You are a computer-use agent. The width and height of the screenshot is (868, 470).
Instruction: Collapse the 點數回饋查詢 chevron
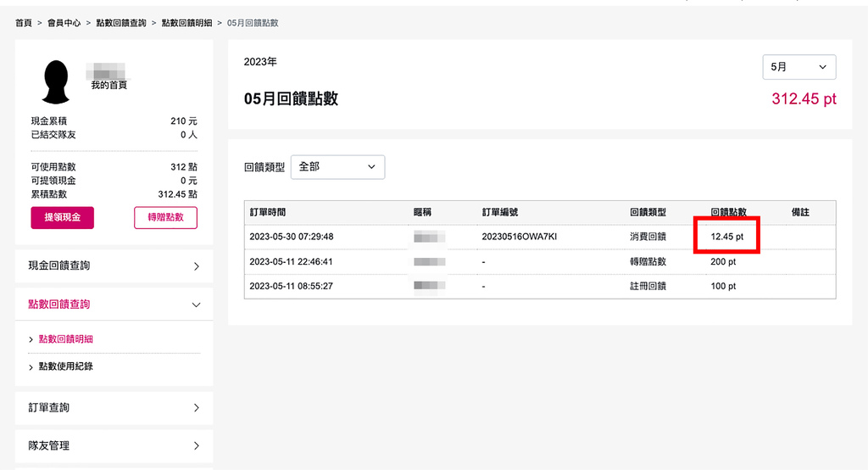(196, 305)
